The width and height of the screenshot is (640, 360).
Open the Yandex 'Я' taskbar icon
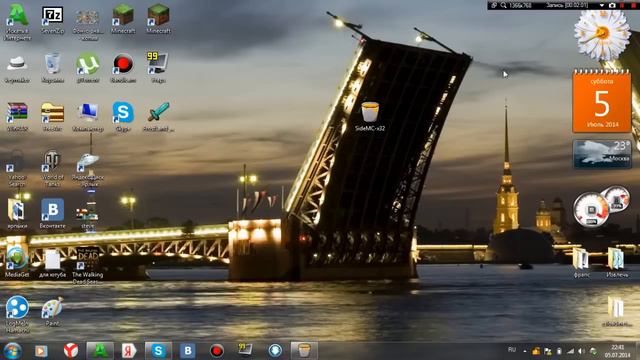pos(129,351)
